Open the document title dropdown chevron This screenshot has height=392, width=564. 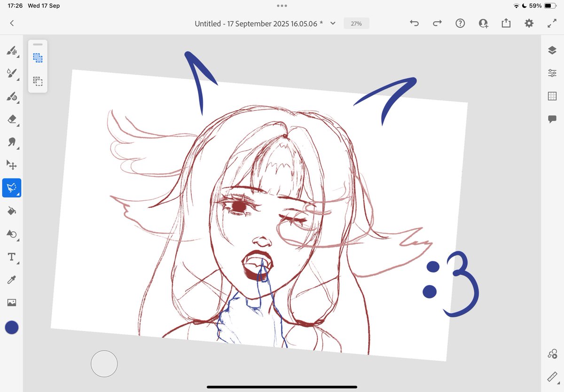[x=333, y=23]
